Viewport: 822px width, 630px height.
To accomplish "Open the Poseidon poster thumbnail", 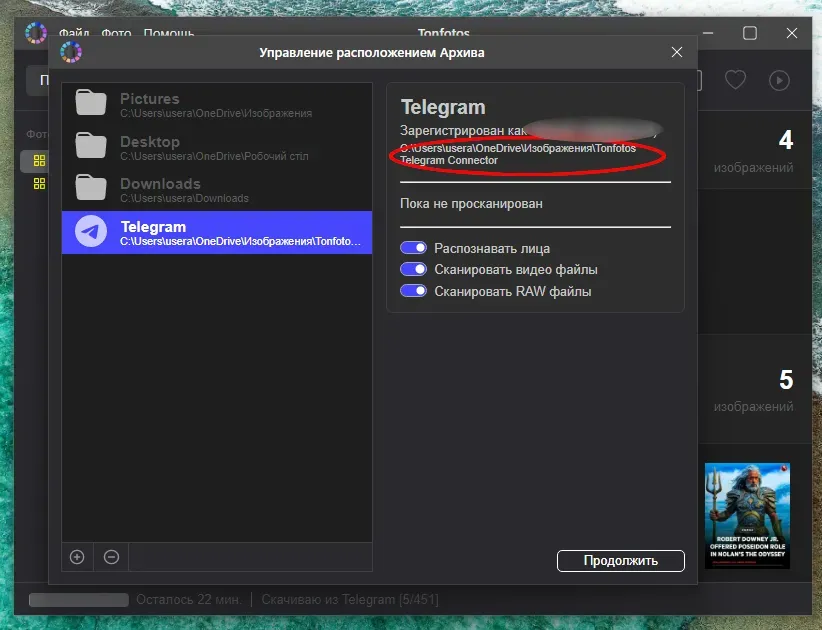I will click(x=747, y=515).
